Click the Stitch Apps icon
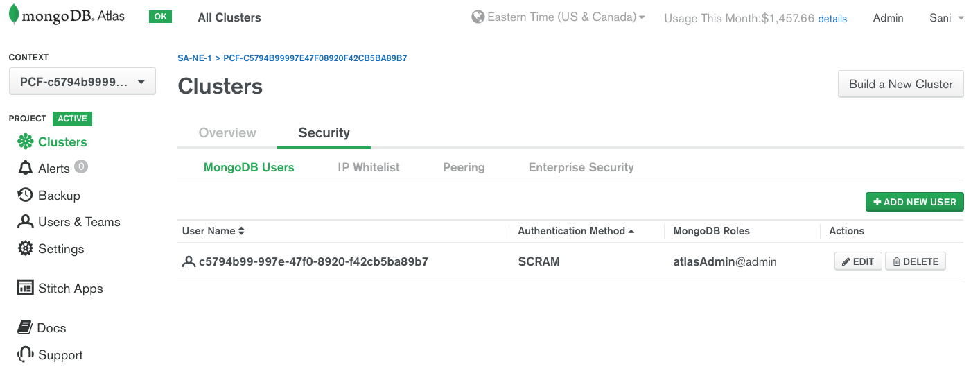This screenshot has width=980, height=369. [x=26, y=288]
